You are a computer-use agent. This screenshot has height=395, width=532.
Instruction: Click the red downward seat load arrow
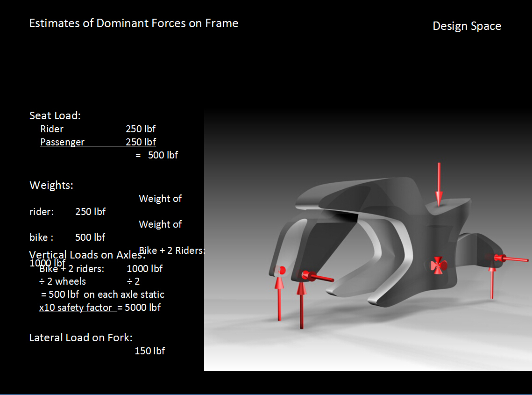coord(439,184)
